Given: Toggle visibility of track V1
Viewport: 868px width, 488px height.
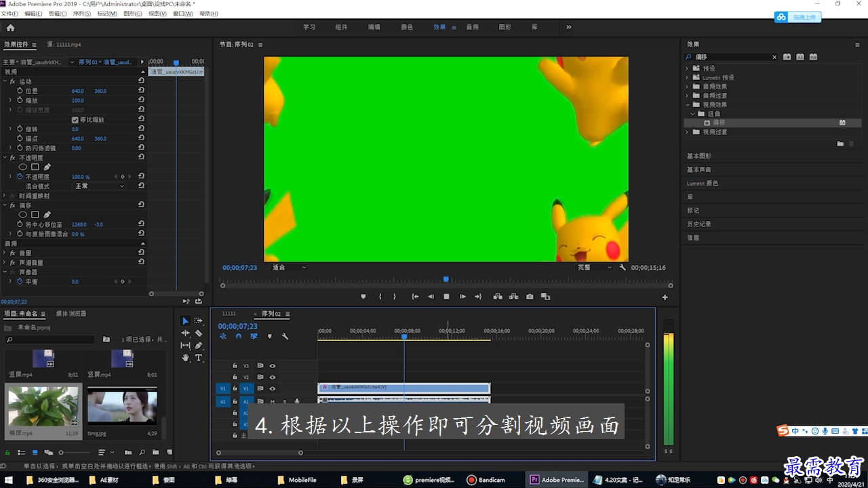Looking at the screenshot, I should coord(272,388).
